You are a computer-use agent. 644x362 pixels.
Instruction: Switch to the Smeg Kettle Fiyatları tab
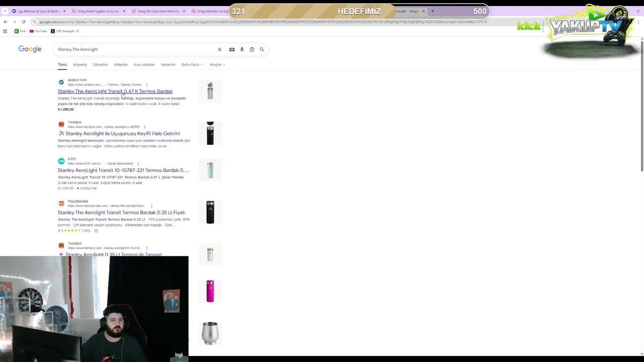[x=98, y=11]
